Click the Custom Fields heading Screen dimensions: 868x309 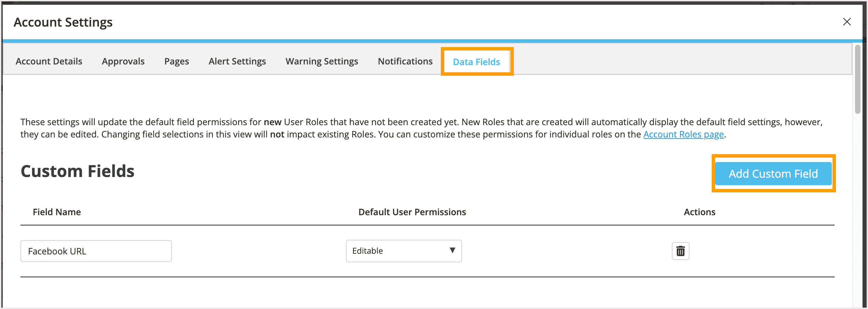[x=77, y=171]
